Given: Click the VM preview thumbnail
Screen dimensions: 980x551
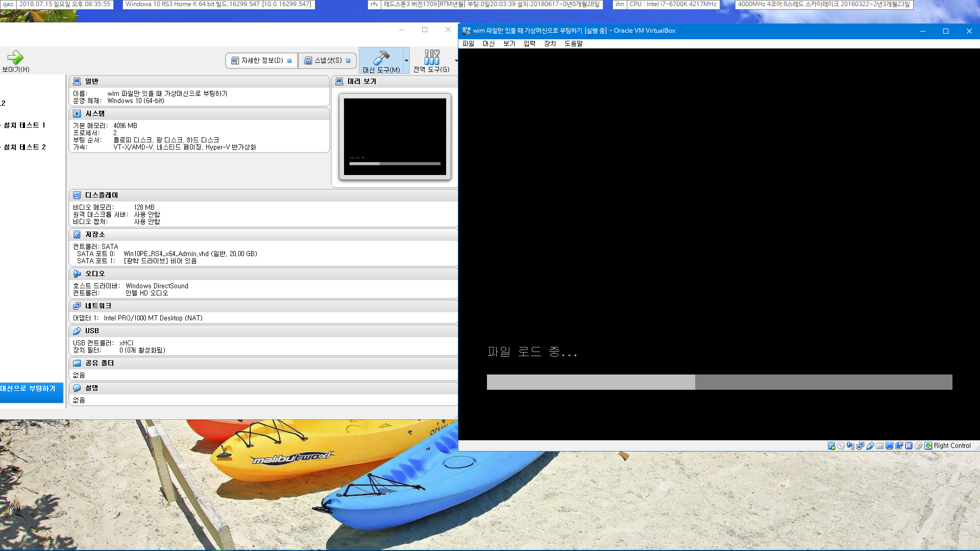Looking at the screenshot, I should point(395,136).
